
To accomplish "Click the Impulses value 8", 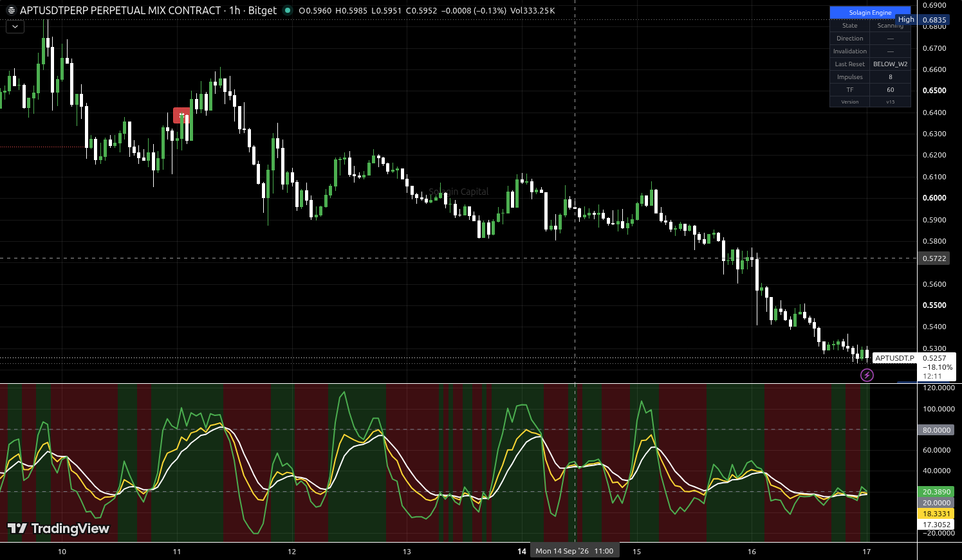I will (x=890, y=77).
